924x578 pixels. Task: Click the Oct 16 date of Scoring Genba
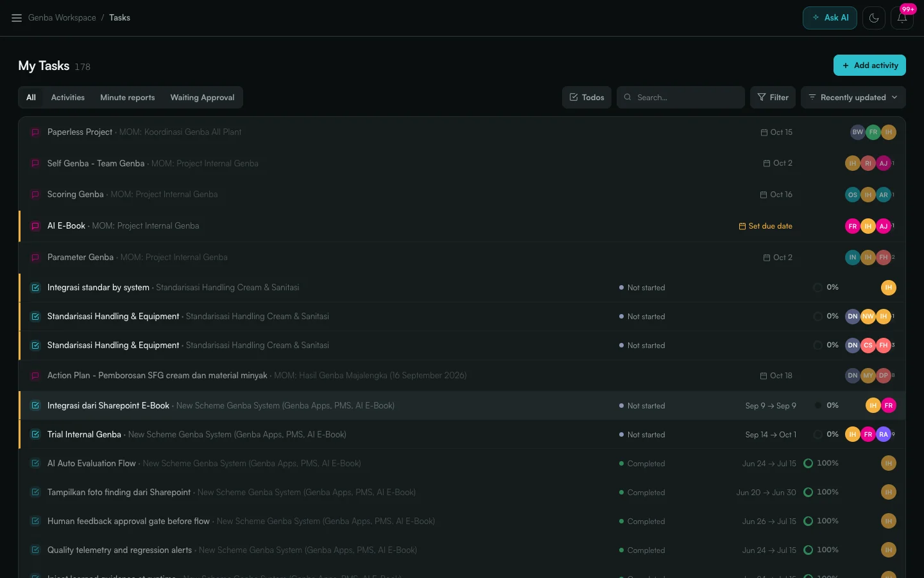pyautogui.click(x=776, y=195)
